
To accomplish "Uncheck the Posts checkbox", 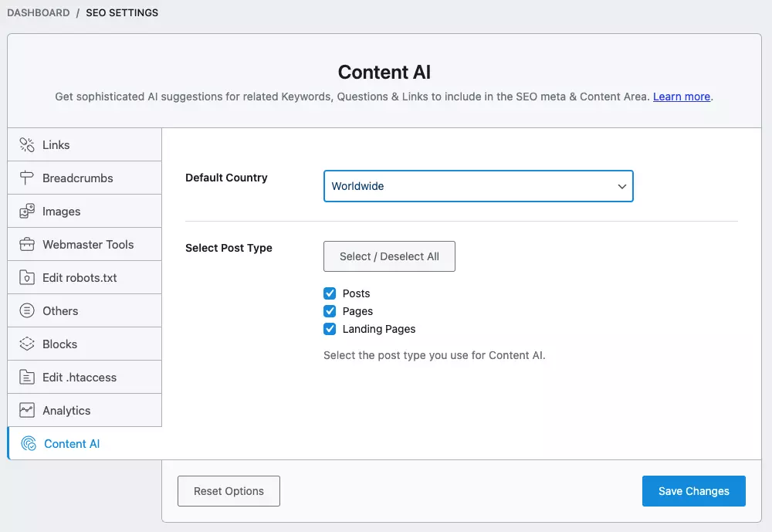I will point(330,293).
